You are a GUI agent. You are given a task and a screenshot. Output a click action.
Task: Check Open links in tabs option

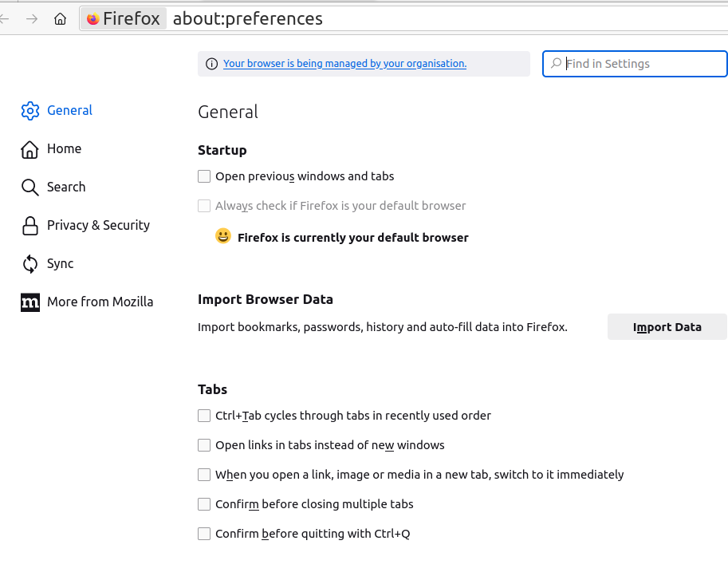pyautogui.click(x=204, y=445)
